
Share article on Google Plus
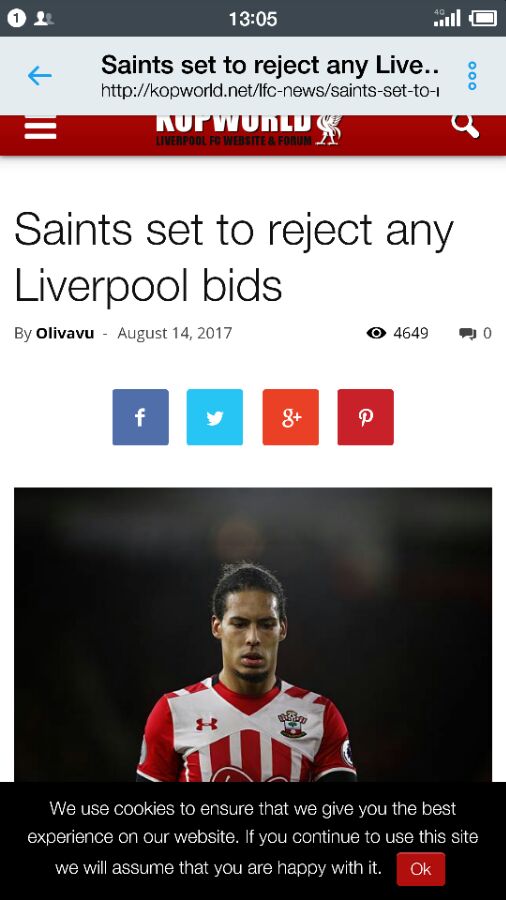click(x=291, y=417)
